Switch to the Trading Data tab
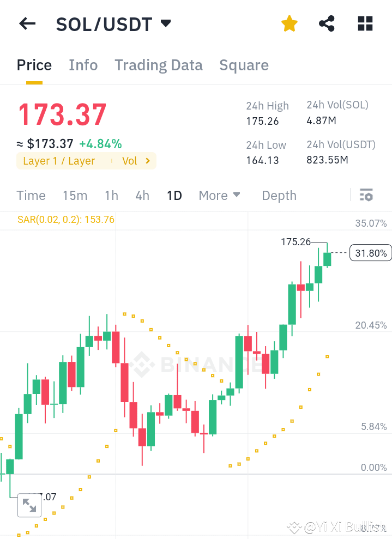392x539 pixels. (158, 65)
